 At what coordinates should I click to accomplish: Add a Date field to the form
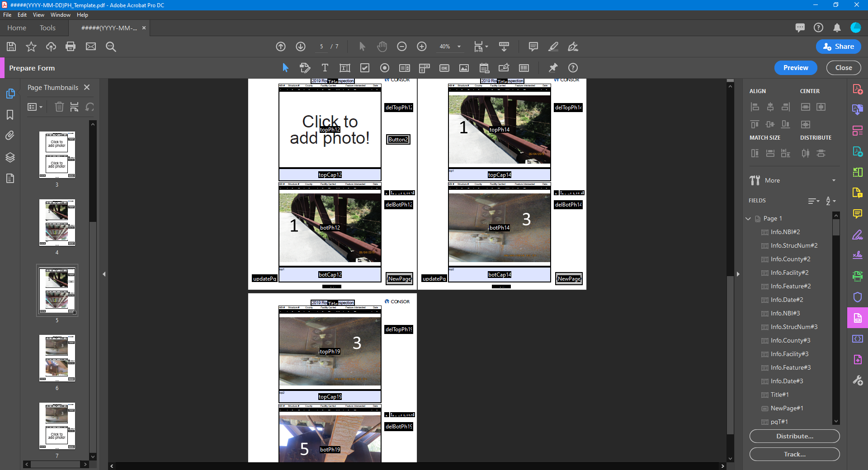click(x=484, y=68)
